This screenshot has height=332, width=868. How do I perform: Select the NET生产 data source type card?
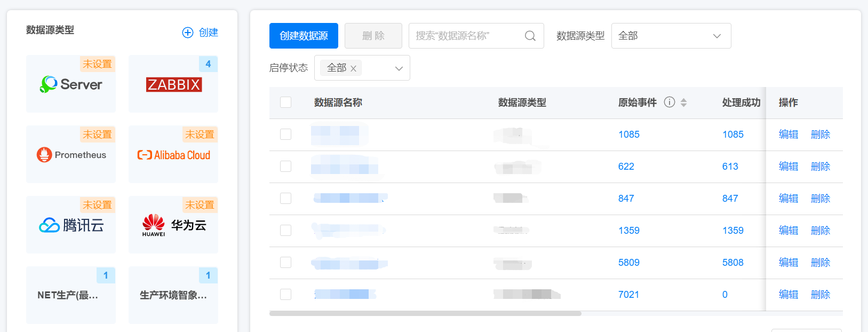click(x=71, y=295)
